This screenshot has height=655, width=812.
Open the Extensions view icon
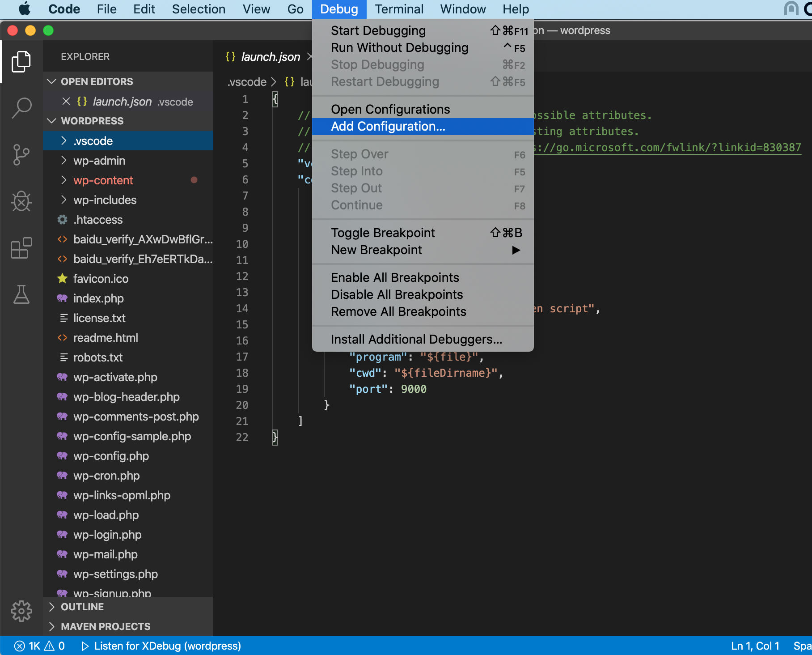point(21,248)
